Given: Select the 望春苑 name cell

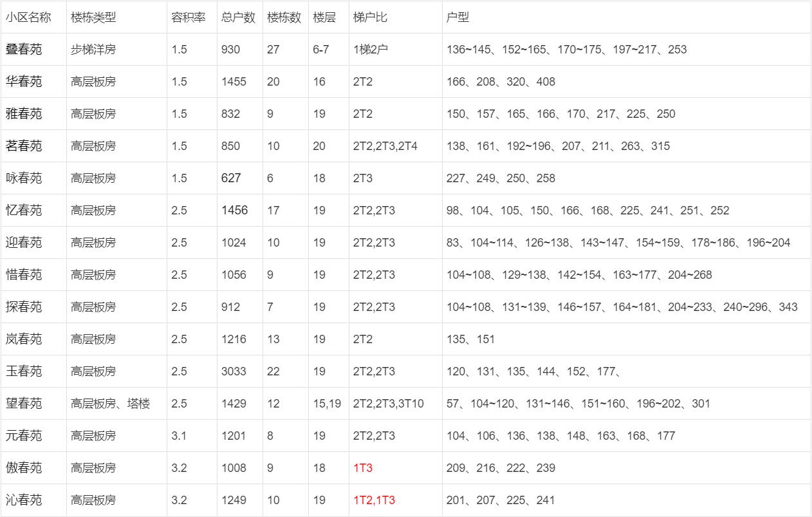Looking at the screenshot, I should pyautogui.click(x=24, y=404).
